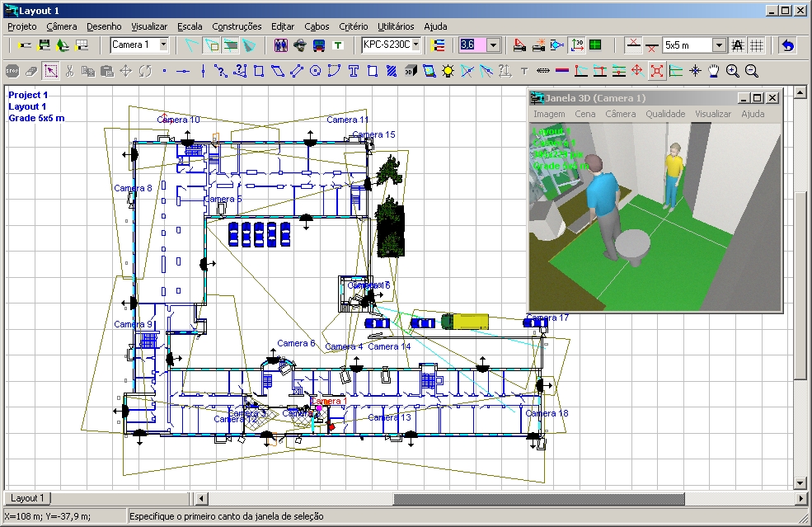Open the Camera 1 dropdown
The image size is (812, 527).
click(x=163, y=45)
